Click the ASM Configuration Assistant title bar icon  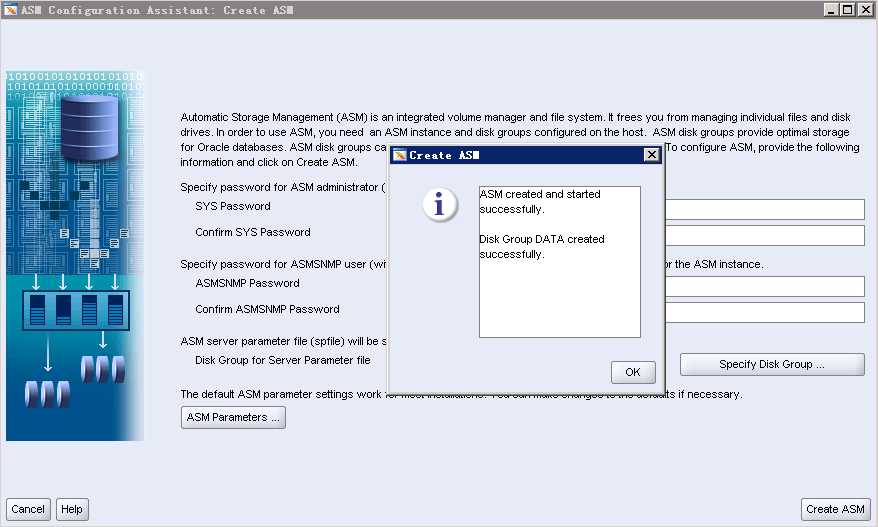click(x=11, y=10)
